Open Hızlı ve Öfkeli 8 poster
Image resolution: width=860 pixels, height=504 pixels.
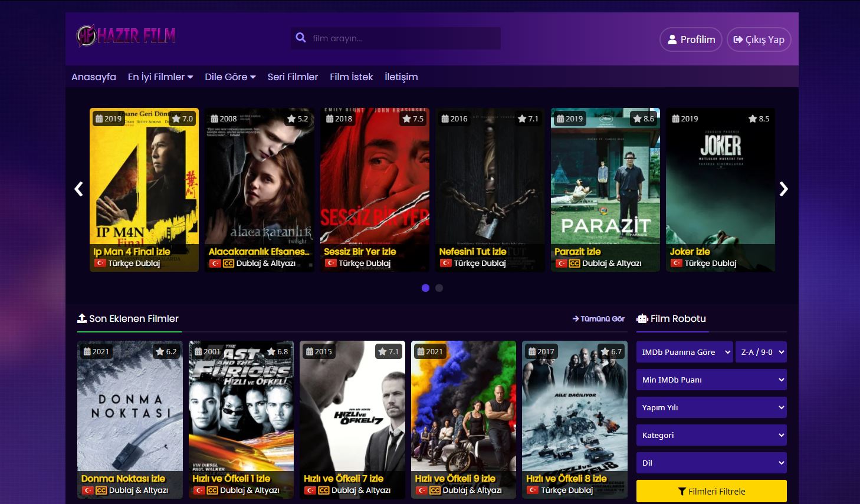tap(575, 420)
